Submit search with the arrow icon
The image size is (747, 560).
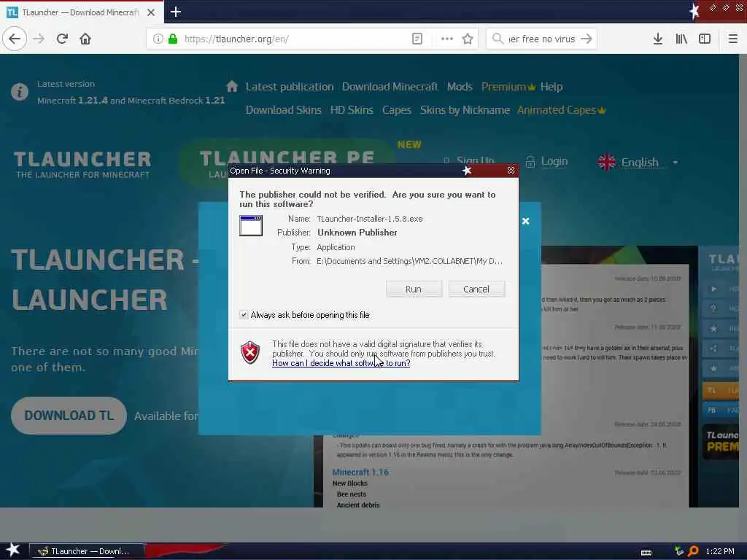click(x=587, y=39)
